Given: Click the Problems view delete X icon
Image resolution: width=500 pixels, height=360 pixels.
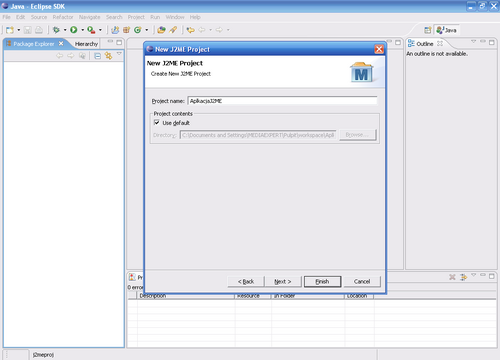Looking at the screenshot, I should (x=452, y=277).
